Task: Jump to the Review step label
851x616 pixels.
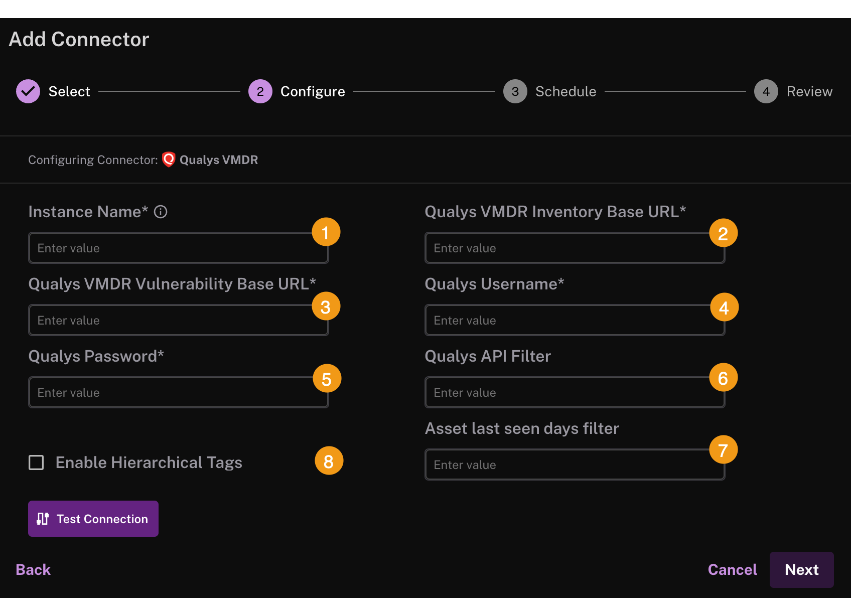Action: tap(809, 91)
